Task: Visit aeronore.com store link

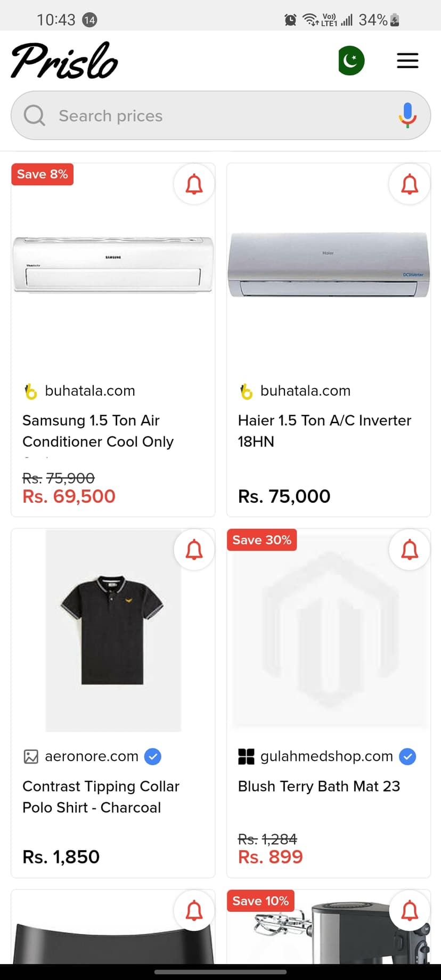Action: 92,756
